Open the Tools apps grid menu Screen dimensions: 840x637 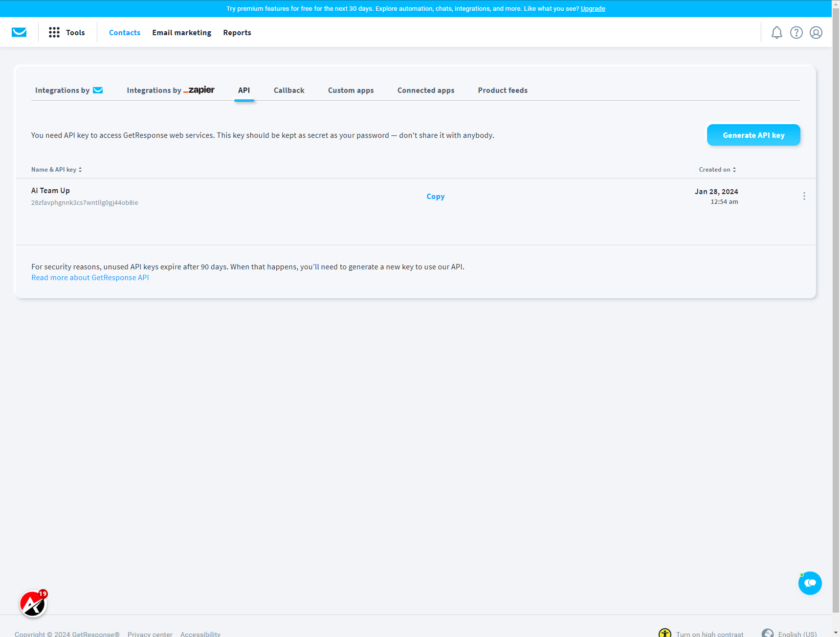(54, 32)
